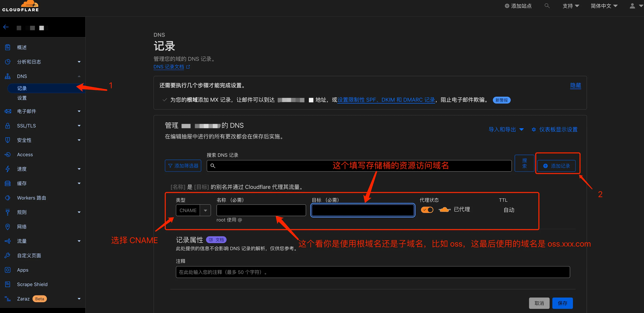The width and height of the screenshot is (644, 313).
Task: Open the 简体中文 language dropdown
Action: (x=604, y=6)
